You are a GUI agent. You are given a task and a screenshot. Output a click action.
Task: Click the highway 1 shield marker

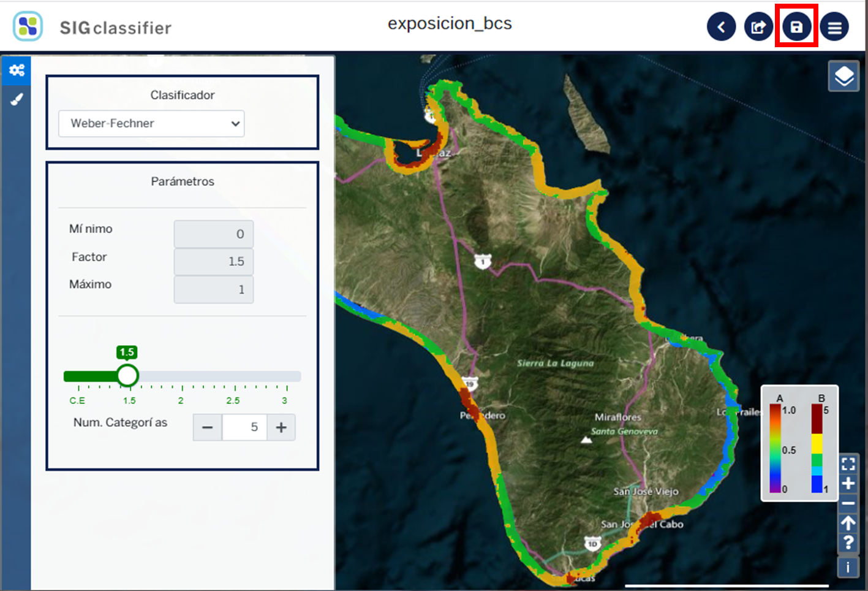coord(483,262)
